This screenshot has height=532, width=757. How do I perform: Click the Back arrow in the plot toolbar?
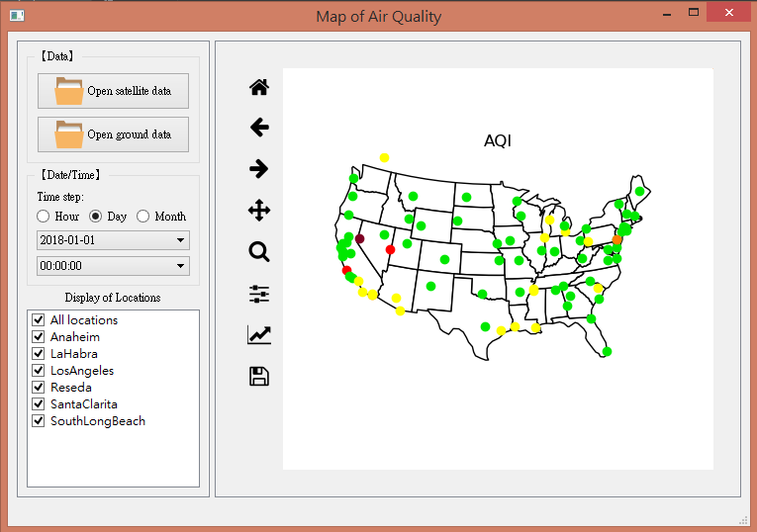coord(259,128)
